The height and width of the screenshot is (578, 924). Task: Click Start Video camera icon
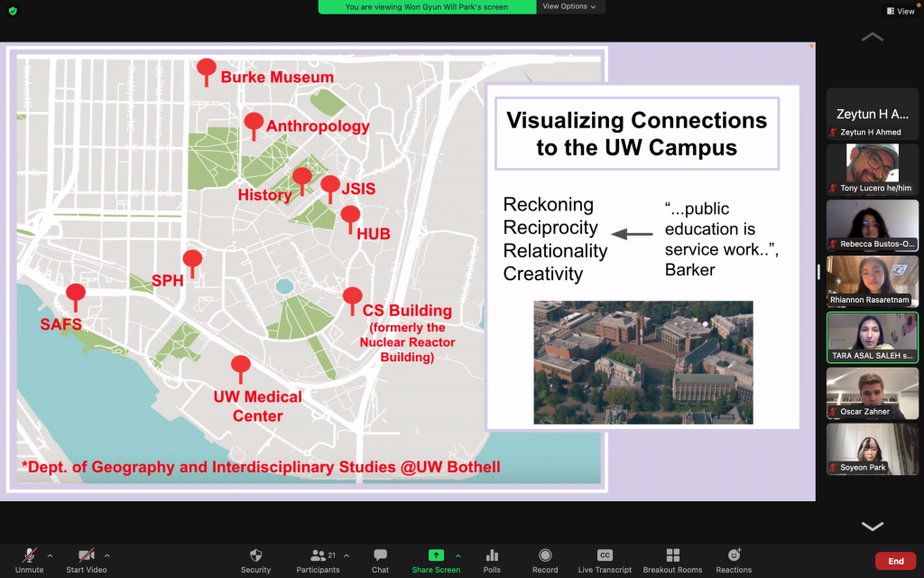[87, 555]
